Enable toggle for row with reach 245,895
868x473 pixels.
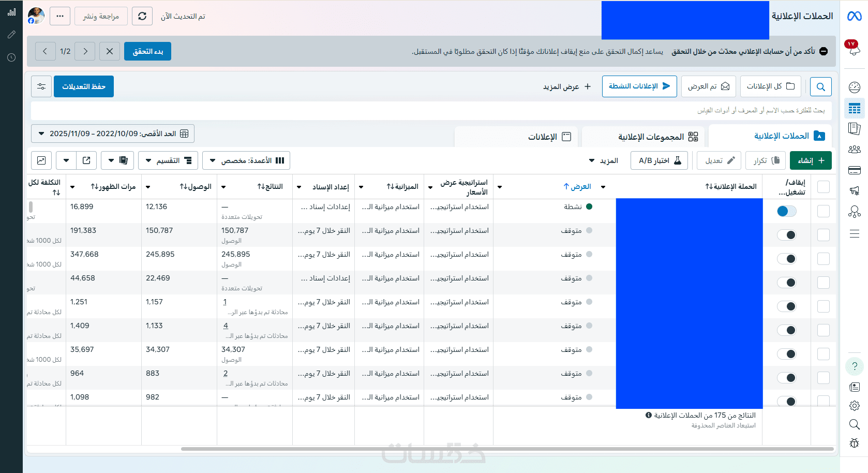click(787, 259)
